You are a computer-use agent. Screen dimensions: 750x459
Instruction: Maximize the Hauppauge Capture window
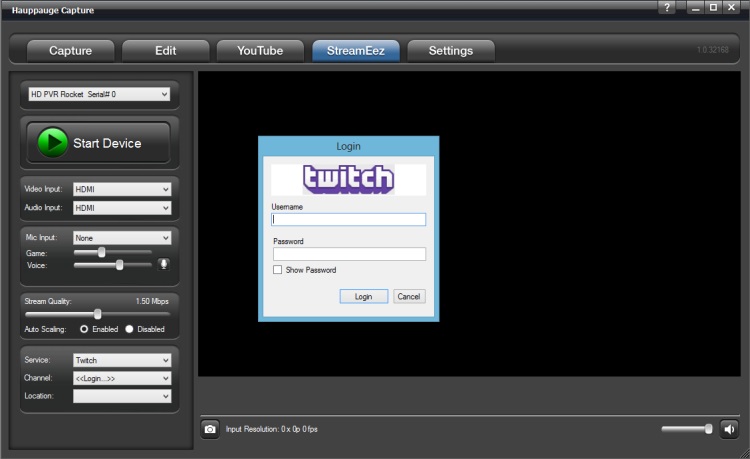click(x=713, y=8)
